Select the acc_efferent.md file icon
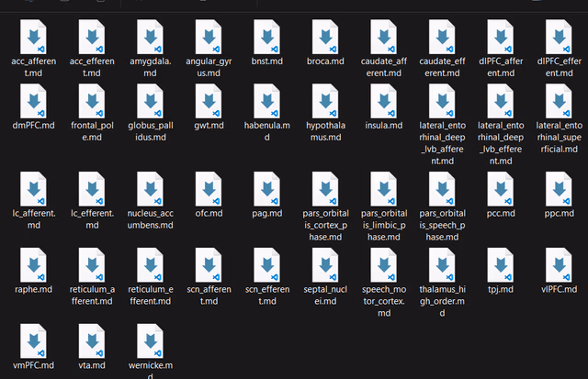 click(92, 37)
